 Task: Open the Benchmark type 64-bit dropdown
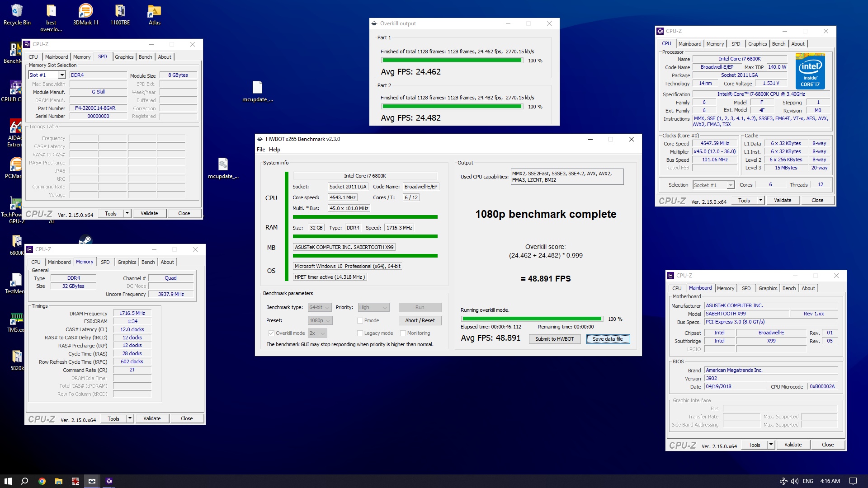(320, 307)
